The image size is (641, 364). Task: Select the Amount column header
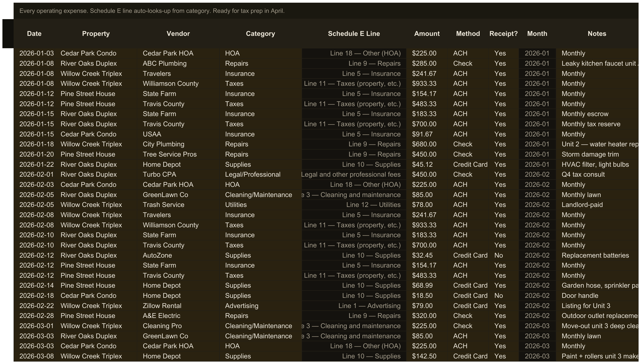click(x=427, y=33)
